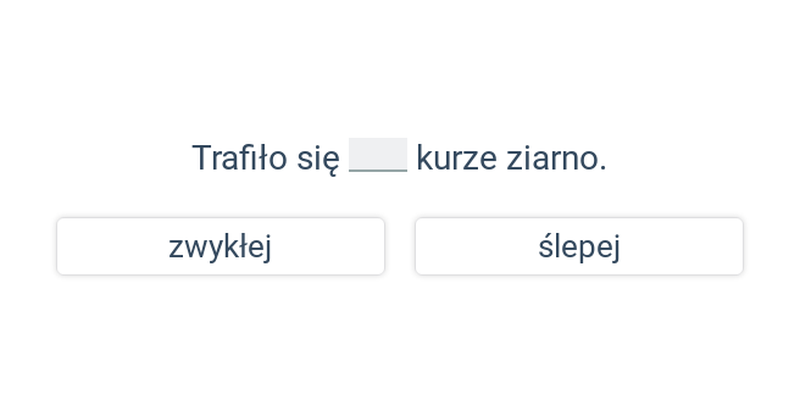Choose the right option button ślepej
This screenshot has width=800, height=400.
pos(579,246)
